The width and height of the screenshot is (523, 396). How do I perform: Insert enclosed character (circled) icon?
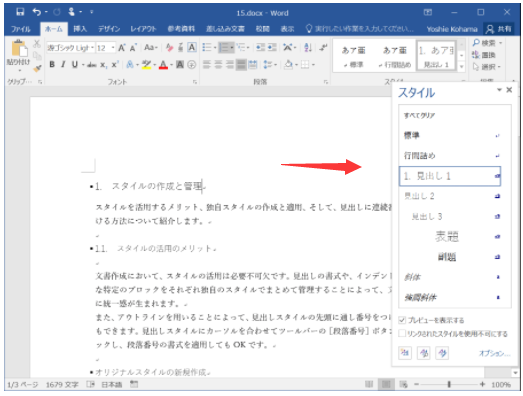[191, 65]
